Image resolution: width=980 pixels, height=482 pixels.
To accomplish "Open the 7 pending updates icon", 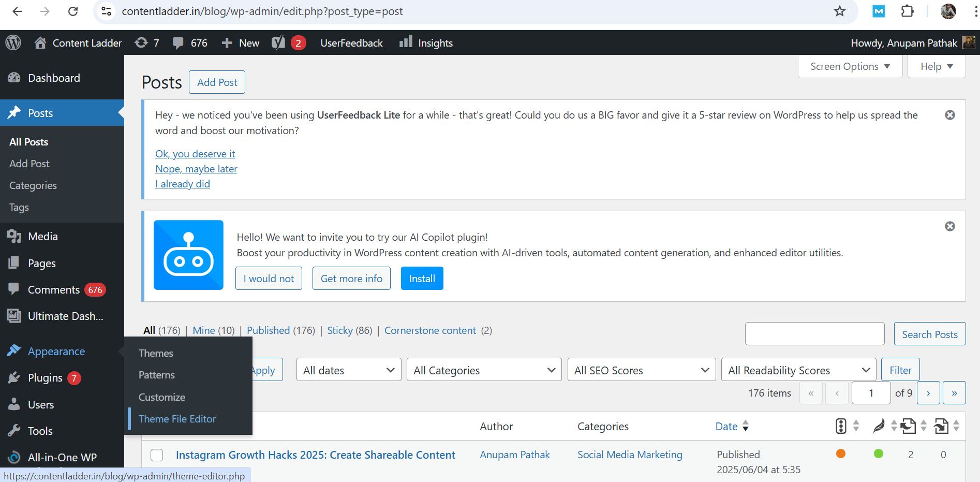I will pos(146,43).
